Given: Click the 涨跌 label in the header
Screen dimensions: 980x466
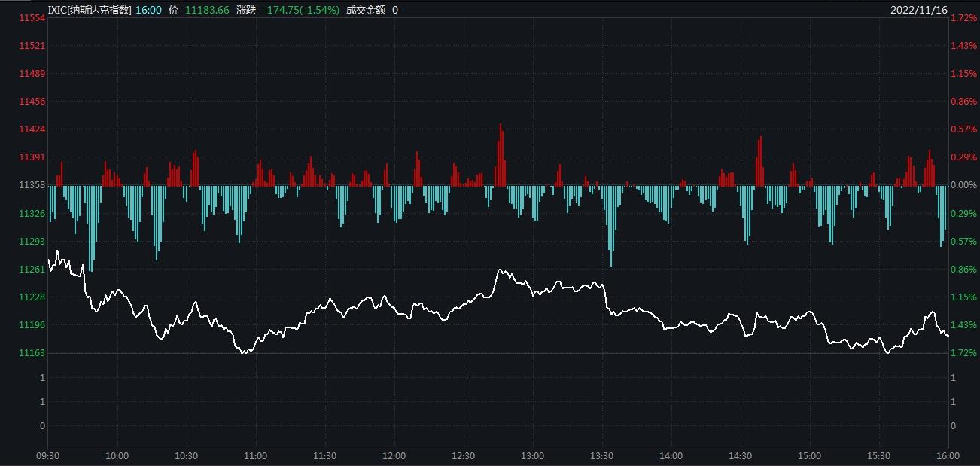Looking at the screenshot, I should 246,10.
